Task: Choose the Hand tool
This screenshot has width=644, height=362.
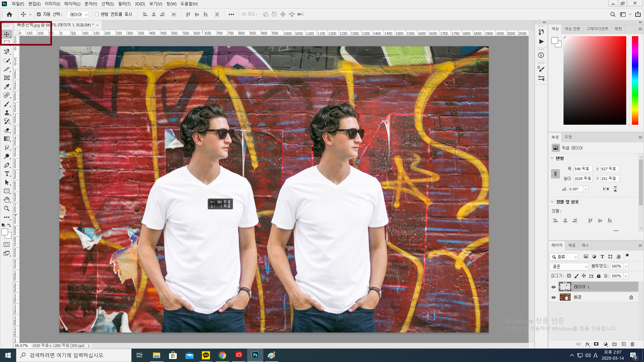Action: tap(7, 200)
